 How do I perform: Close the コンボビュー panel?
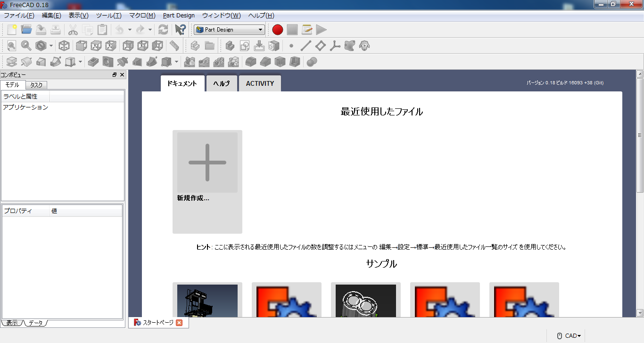click(x=122, y=75)
